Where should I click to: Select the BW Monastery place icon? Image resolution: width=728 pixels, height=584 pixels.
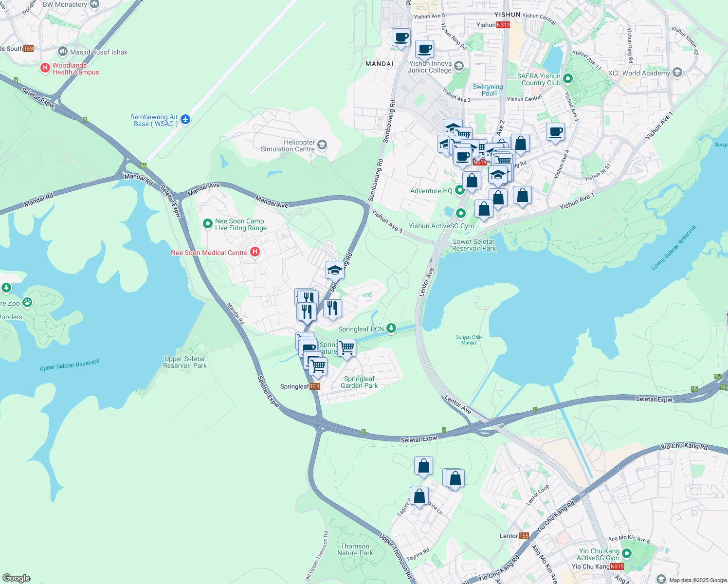pyautogui.click(x=94, y=4)
